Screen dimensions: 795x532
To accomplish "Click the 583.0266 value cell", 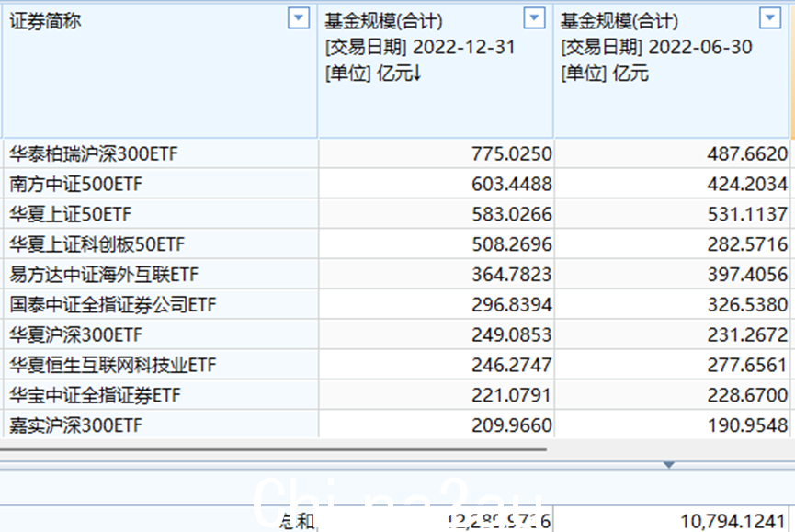I will [436, 214].
